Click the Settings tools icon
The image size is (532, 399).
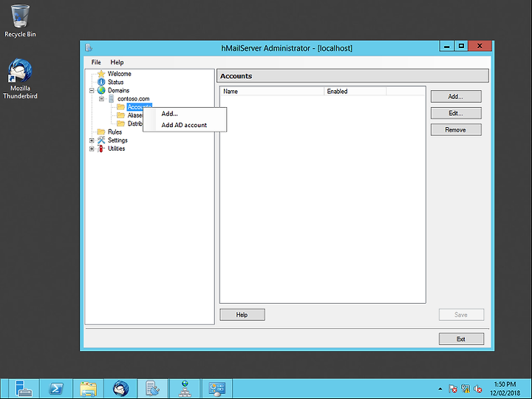tap(101, 140)
